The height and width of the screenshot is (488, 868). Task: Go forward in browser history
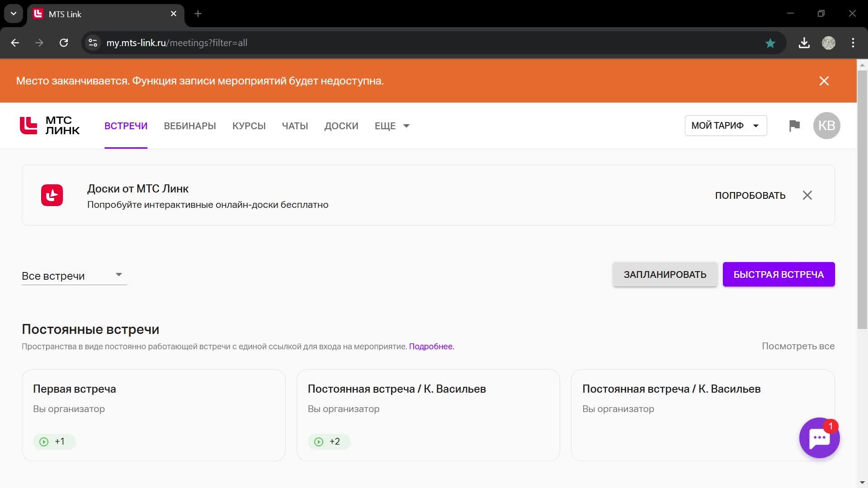39,43
